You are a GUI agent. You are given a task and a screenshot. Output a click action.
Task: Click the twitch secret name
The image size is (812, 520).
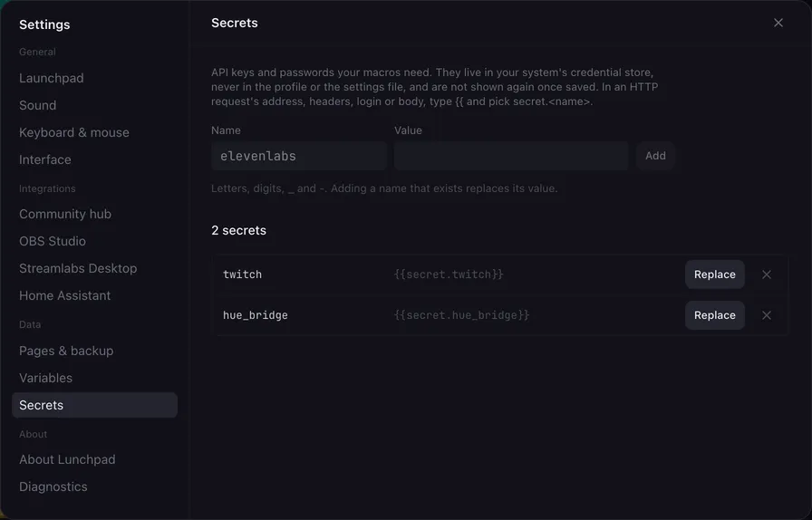click(242, 274)
